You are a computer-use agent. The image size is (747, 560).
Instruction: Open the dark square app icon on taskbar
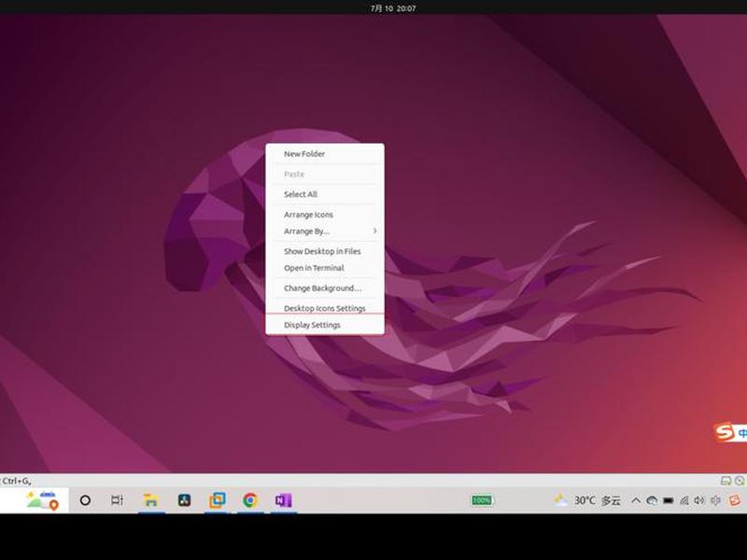click(x=184, y=500)
